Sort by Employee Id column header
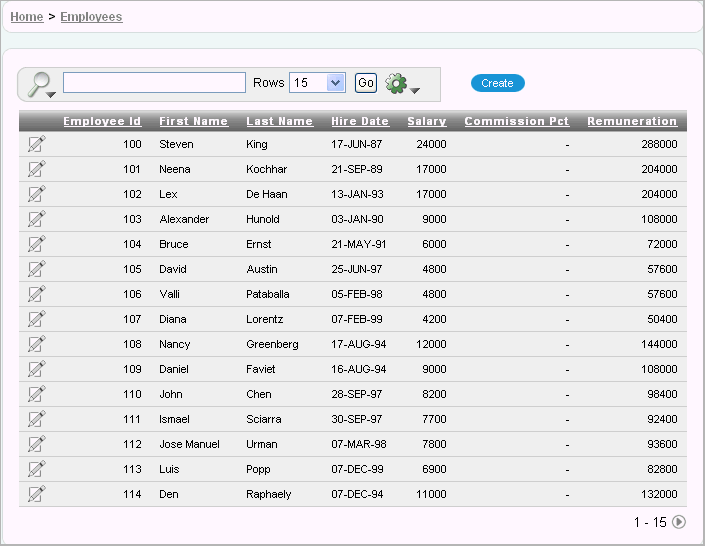 point(102,121)
